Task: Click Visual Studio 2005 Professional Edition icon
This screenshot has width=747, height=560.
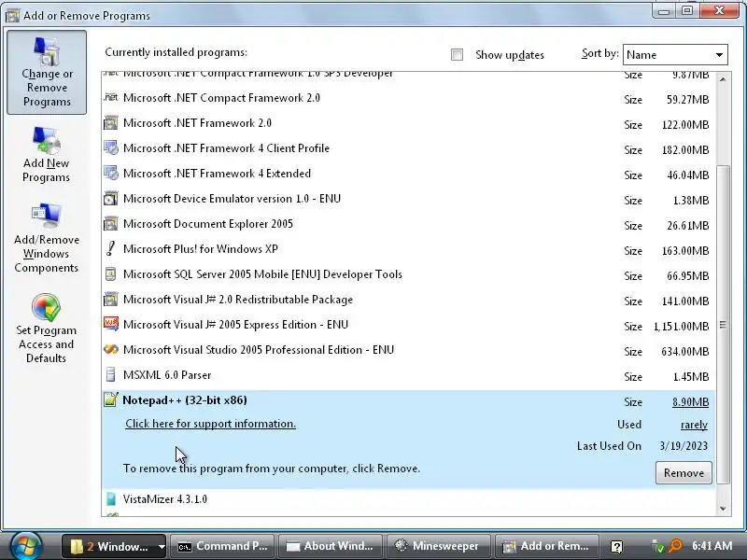Action: (x=110, y=349)
